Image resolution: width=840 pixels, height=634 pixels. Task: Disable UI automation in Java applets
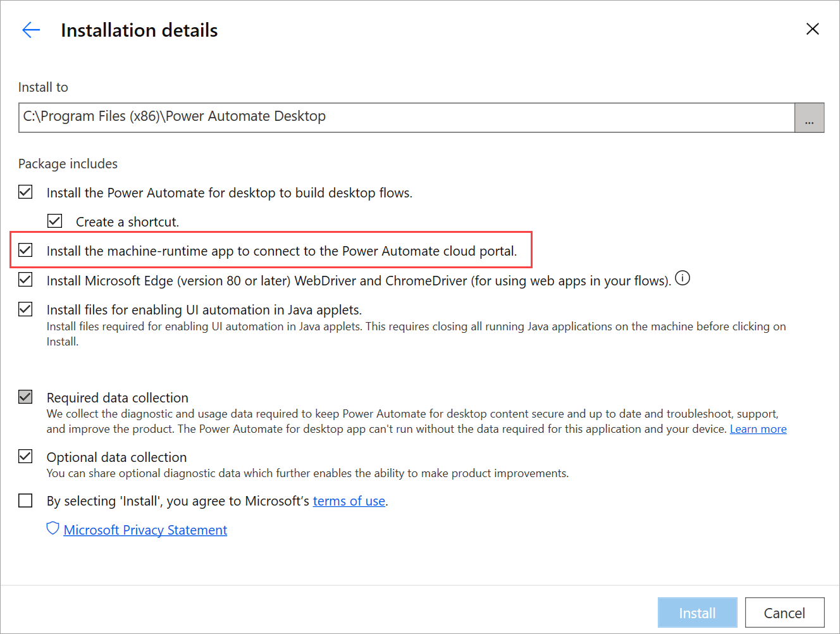(x=25, y=309)
